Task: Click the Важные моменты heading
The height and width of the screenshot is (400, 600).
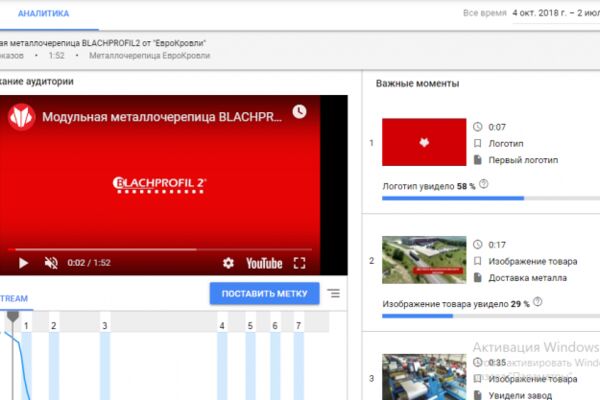Action: pyautogui.click(x=417, y=83)
